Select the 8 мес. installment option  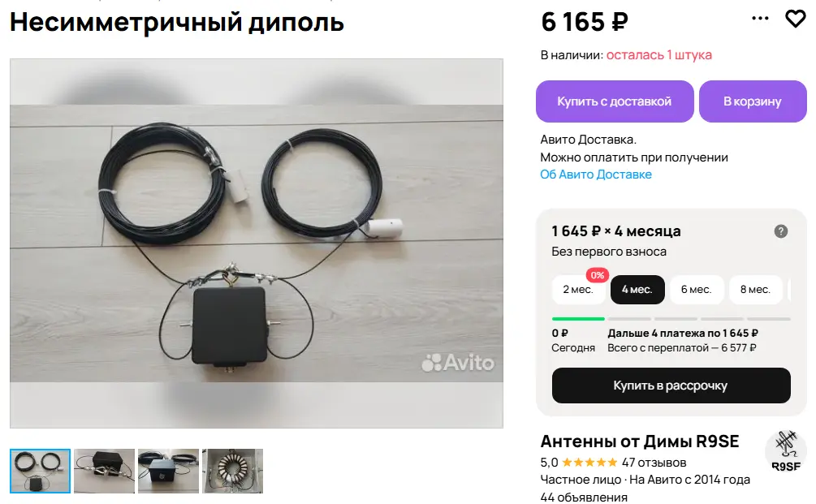point(756,290)
